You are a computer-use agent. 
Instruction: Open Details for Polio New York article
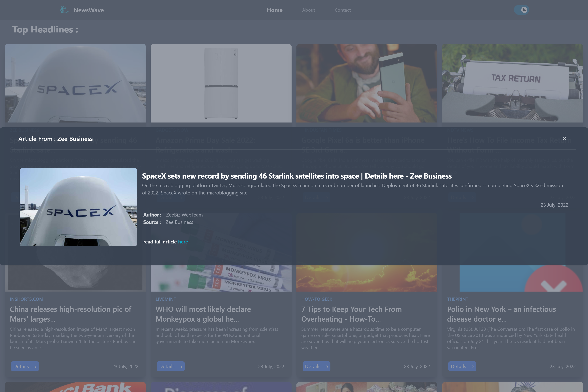pos(462,366)
